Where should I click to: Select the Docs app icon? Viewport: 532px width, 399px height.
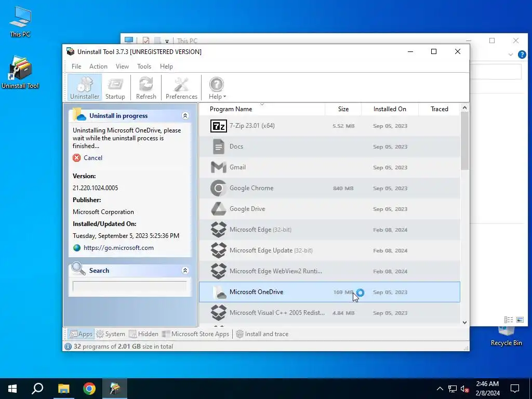[219, 147]
